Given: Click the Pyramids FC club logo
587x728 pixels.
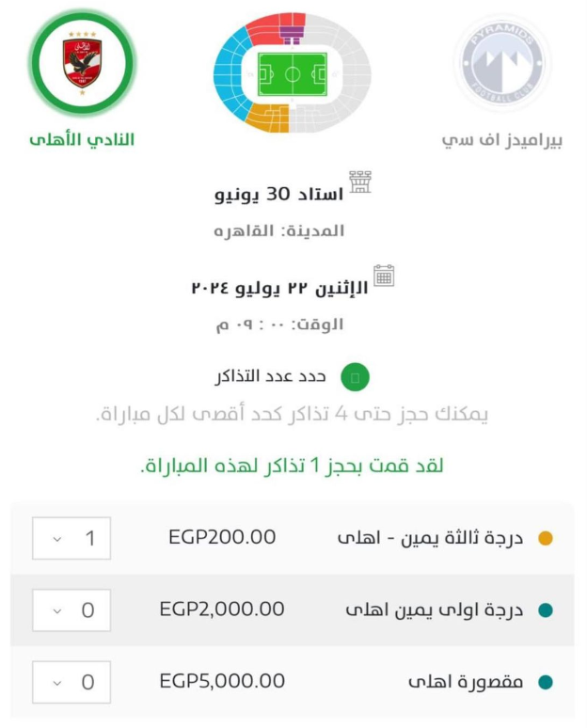Looking at the screenshot, I should [501, 62].
